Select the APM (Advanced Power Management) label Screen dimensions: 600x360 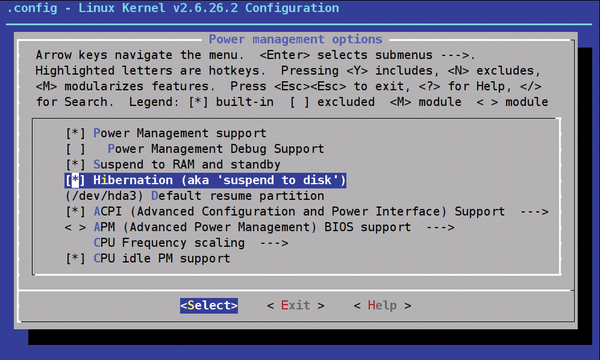click(x=252, y=227)
